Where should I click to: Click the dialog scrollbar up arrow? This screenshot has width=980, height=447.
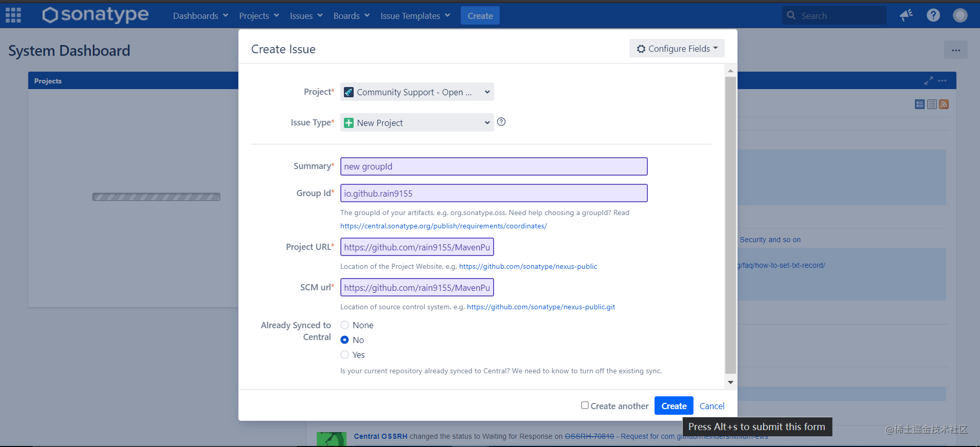tap(730, 71)
